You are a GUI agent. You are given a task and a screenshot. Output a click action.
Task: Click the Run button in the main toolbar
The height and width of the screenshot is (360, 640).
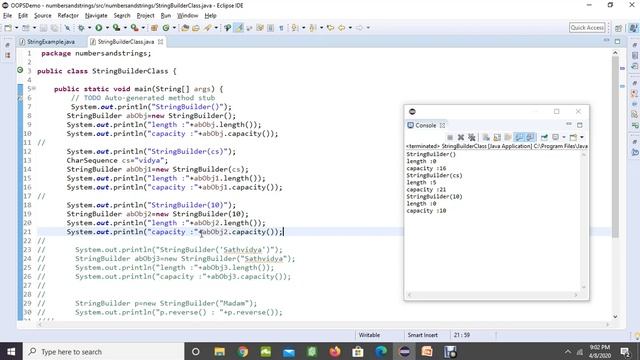[x=98, y=28]
